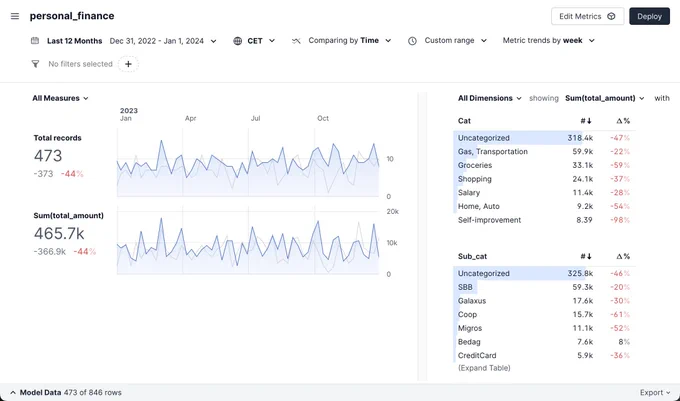Expand Model Data panel with the up chevron
Viewport: 680px width, 401px height.
[13, 392]
